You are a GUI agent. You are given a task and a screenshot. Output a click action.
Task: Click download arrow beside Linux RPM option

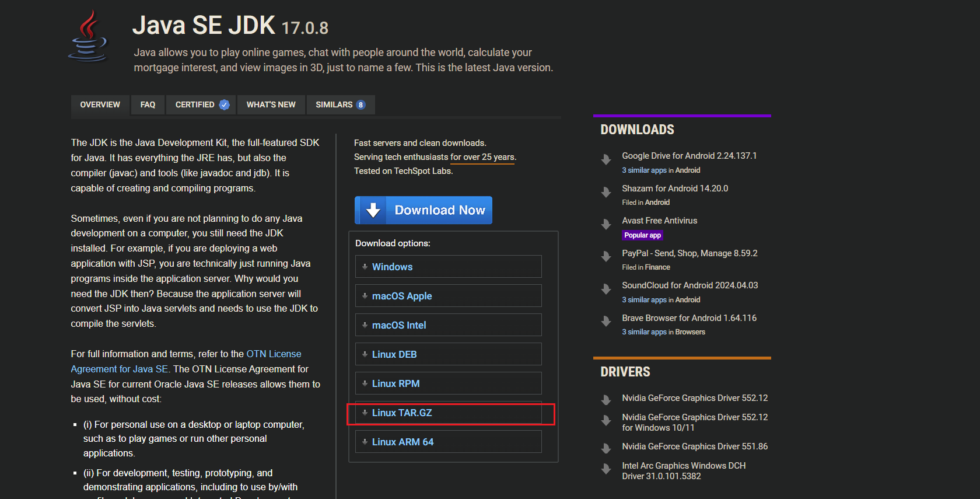[x=365, y=383]
